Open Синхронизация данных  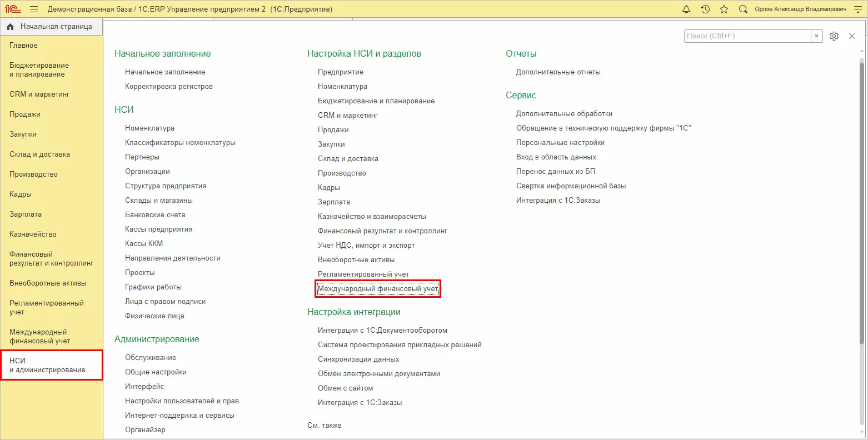tap(358, 359)
